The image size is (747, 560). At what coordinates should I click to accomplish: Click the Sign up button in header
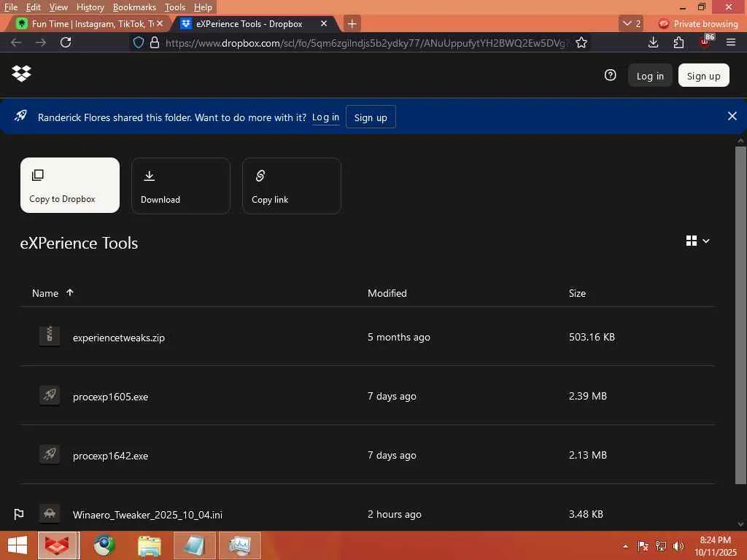click(x=703, y=76)
